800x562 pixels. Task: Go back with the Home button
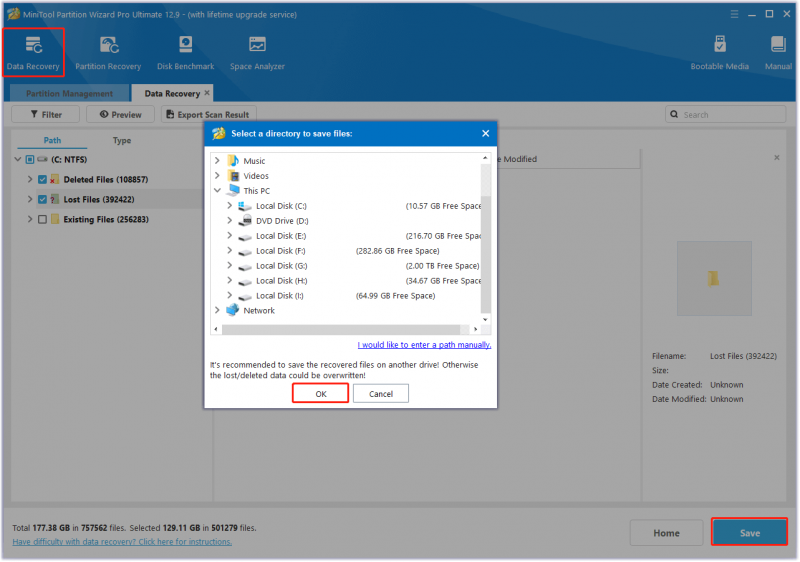pos(666,533)
